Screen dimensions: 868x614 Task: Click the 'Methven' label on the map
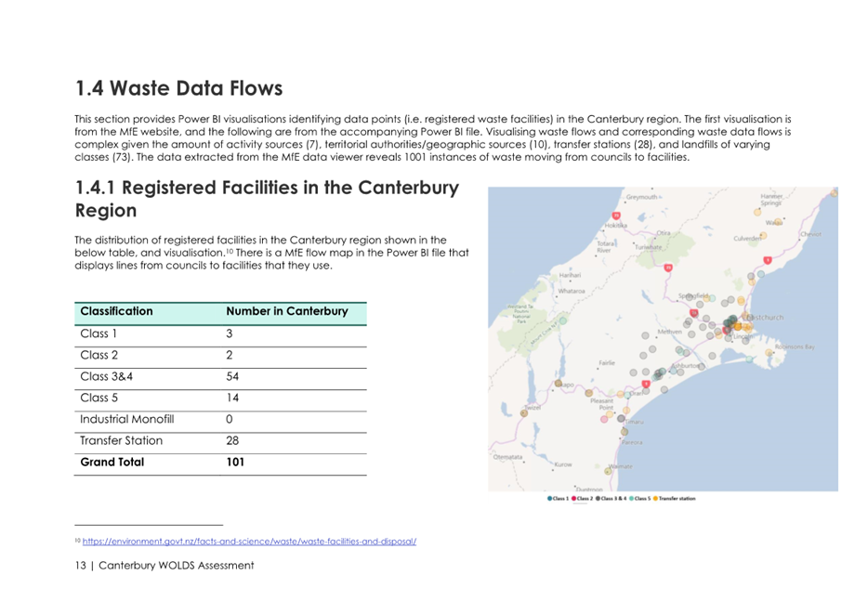(669, 332)
